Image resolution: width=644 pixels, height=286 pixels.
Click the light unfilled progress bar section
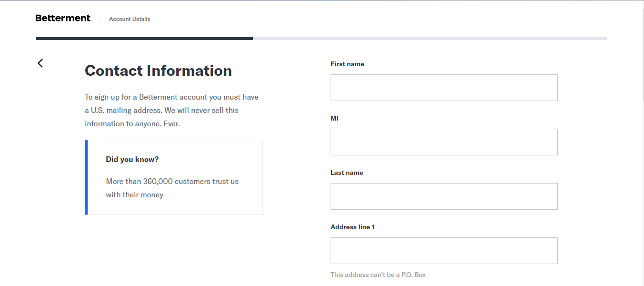point(430,39)
